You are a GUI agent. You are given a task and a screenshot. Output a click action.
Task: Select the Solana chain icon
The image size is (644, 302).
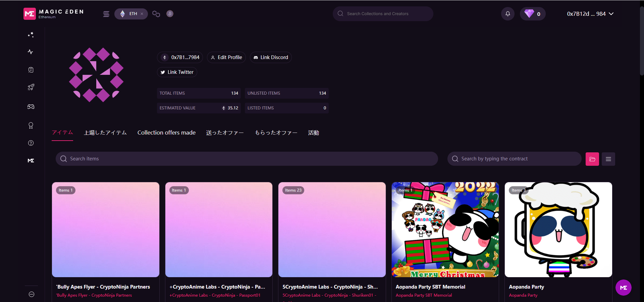pos(106,14)
